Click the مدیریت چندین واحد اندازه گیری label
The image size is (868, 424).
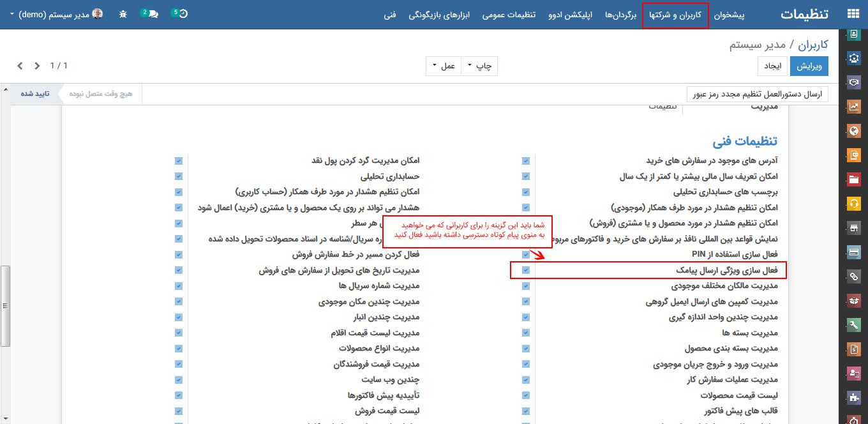(723, 317)
